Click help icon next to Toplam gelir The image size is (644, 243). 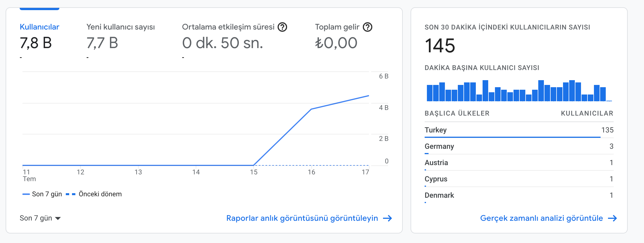[x=368, y=27]
